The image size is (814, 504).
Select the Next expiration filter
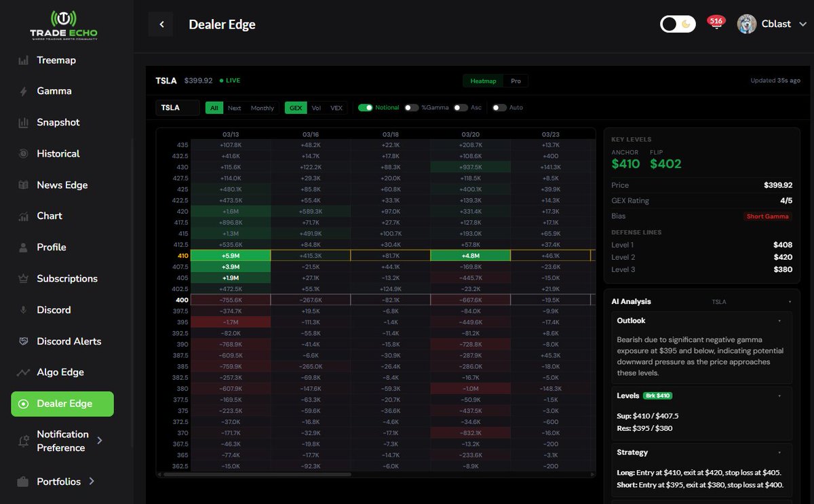[x=235, y=108]
